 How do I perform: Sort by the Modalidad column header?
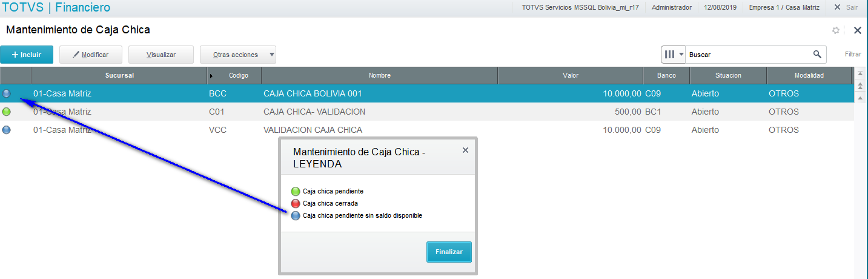(x=809, y=75)
